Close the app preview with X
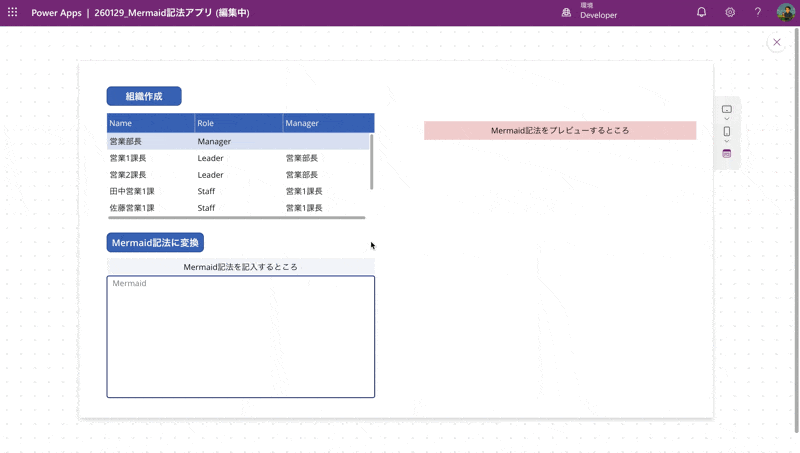The width and height of the screenshot is (800, 453). [777, 42]
